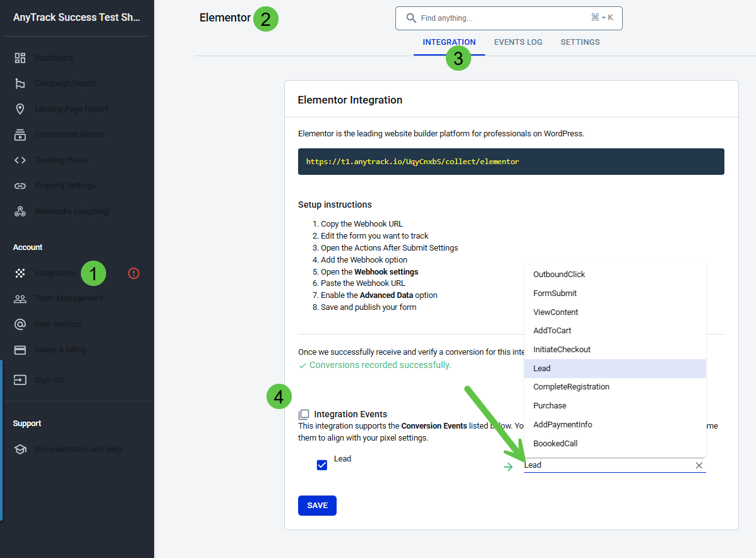Viewport: 756px width, 558px height.
Task: Pick Purchase from the event list
Action: (x=615, y=406)
